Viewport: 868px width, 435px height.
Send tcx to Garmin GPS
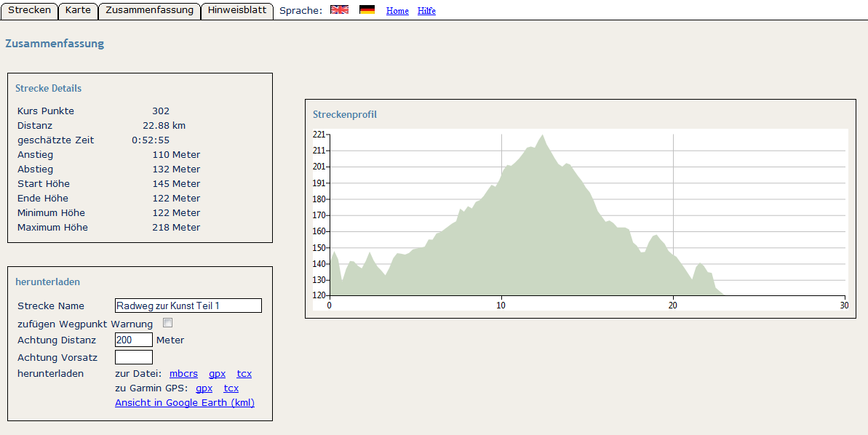[x=231, y=388]
